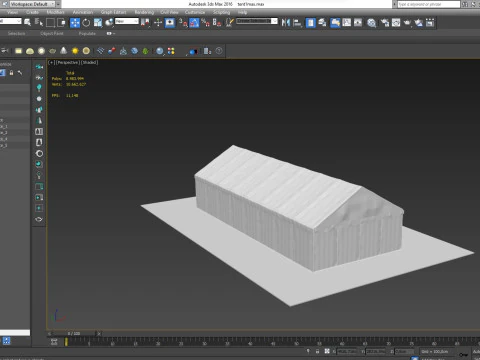Activate Select and Manipulate tool

[x=158, y=22]
